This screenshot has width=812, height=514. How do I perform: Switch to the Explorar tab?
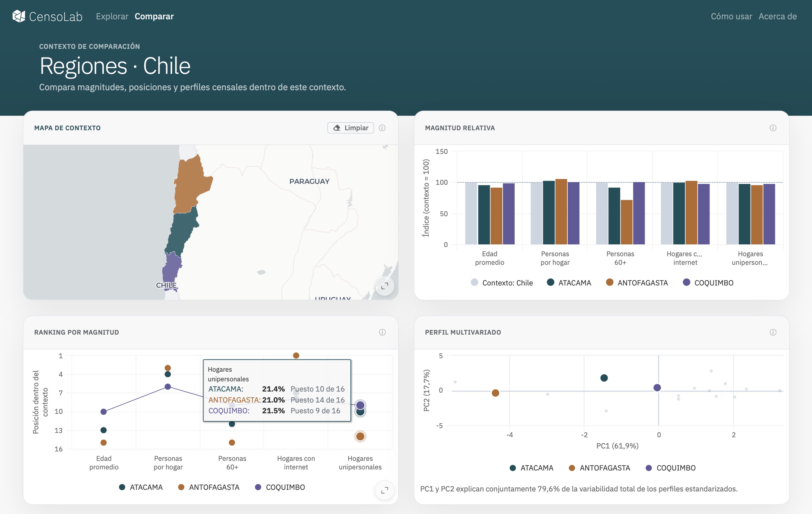click(112, 16)
